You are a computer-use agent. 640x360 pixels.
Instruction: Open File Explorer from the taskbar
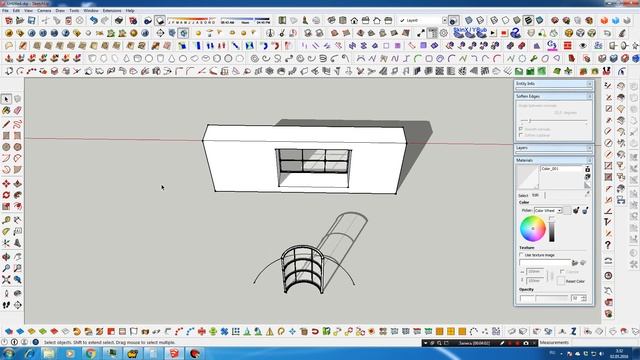49,353
